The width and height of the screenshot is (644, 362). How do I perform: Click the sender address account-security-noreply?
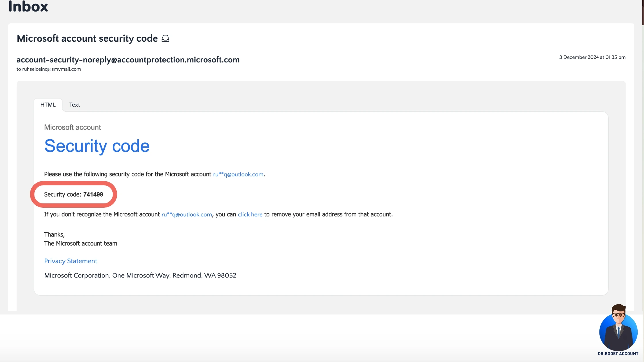128,59
